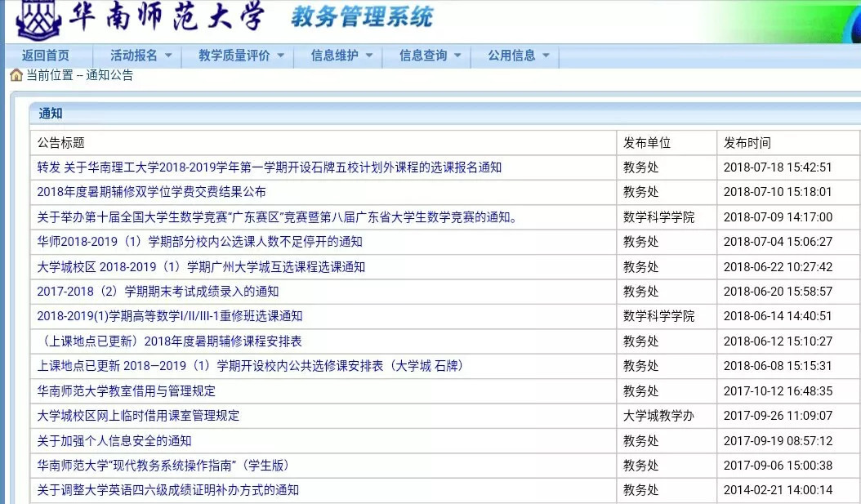Open 校内公共选修课安排表（大学城 石牌）link
Image resolution: width=861 pixels, height=504 pixels.
252,366
